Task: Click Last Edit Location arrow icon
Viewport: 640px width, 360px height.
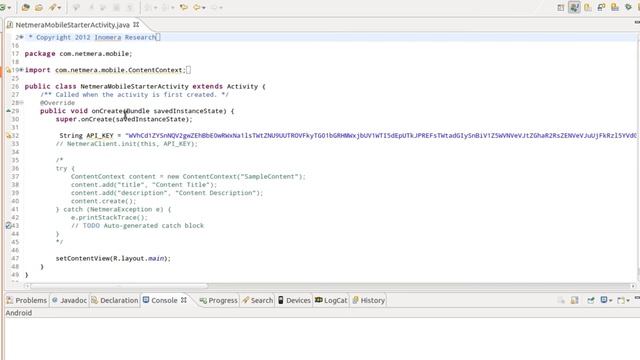Action: coord(184,7)
